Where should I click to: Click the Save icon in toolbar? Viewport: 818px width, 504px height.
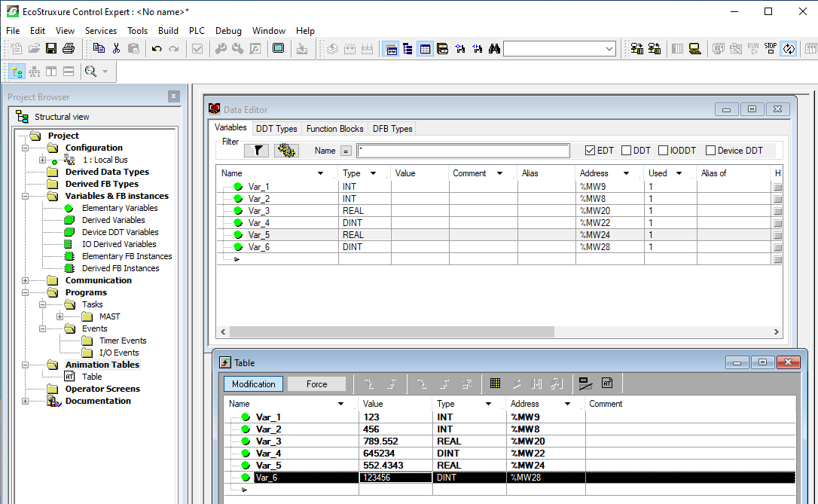point(51,48)
